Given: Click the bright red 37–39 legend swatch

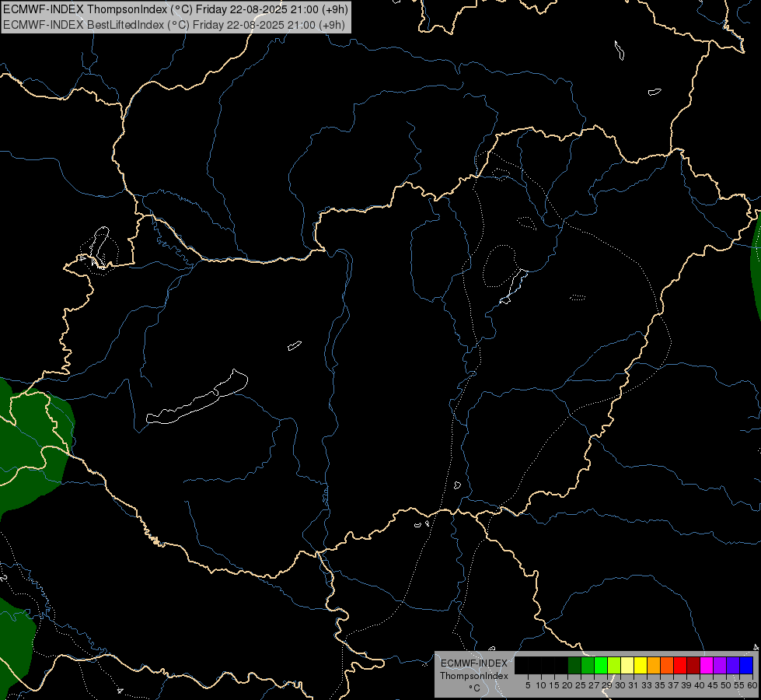Looking at the screenshot, I should point(680,665).
